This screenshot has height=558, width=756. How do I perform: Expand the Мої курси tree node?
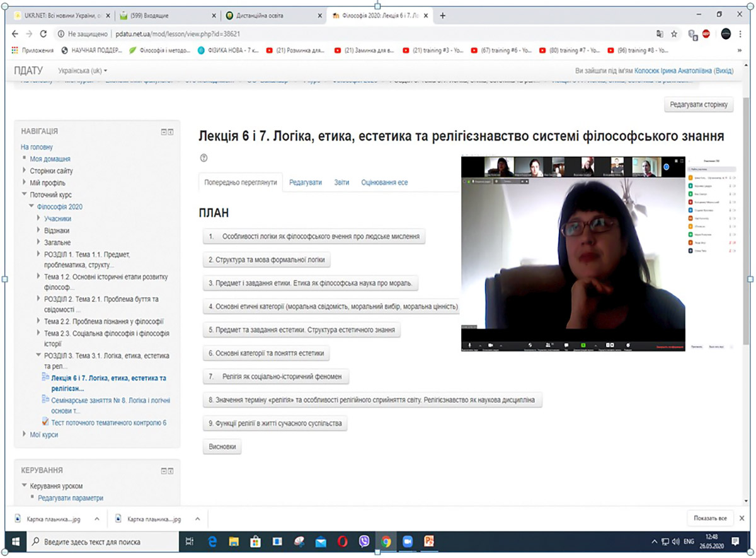[25, 434]
